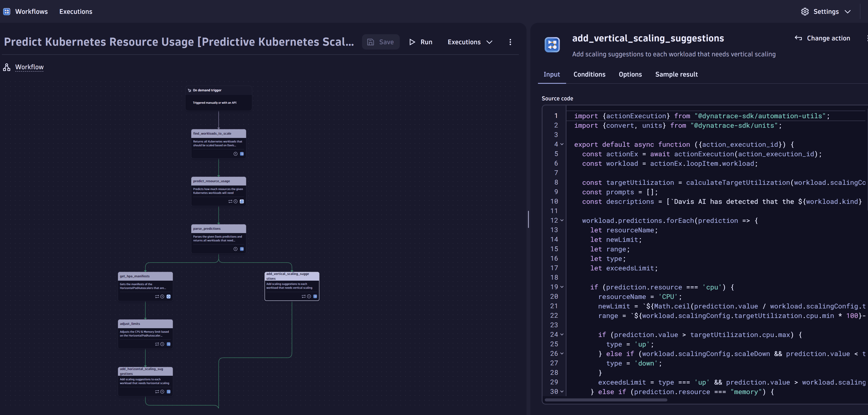Click the Workflow breadcrumb link
This screenshot has height=415, width=868.
tap(29, 67)
